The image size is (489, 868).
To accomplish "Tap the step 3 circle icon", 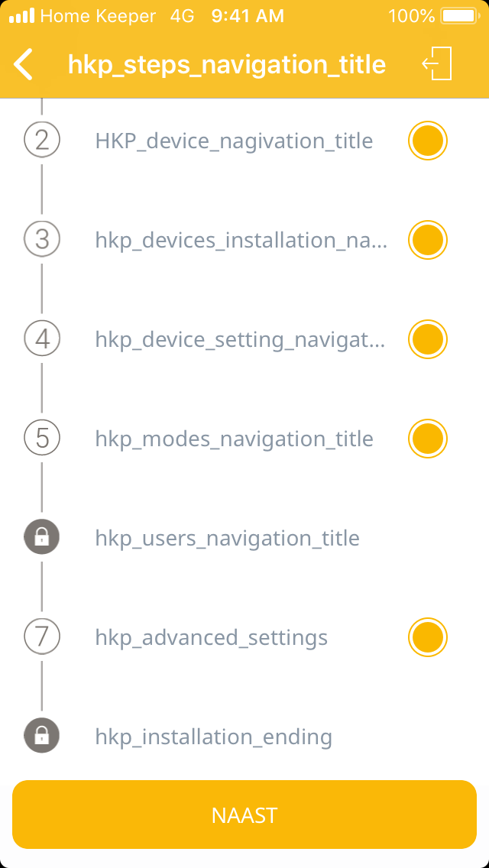I will tap(42, 240).
